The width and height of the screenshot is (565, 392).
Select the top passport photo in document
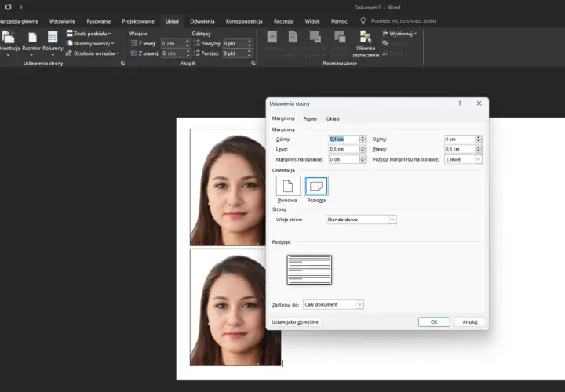(228, 187)
